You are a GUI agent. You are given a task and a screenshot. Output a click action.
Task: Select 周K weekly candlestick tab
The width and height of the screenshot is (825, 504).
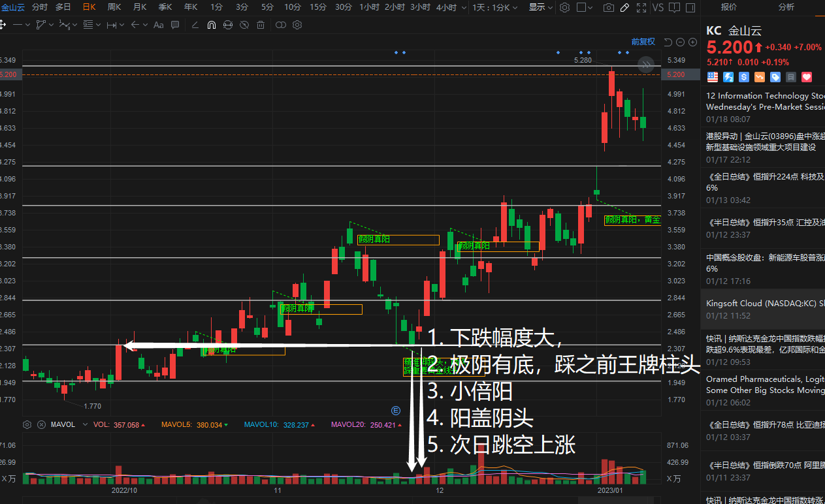click(114, 7)
